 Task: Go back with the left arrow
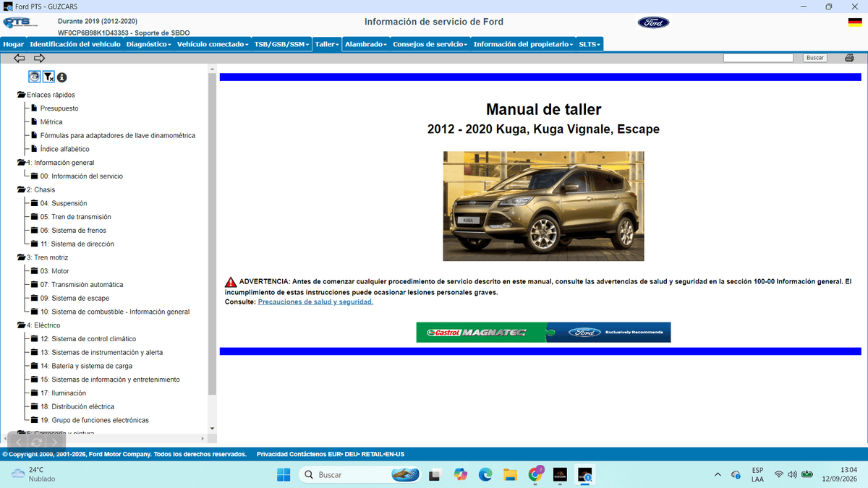20,58
